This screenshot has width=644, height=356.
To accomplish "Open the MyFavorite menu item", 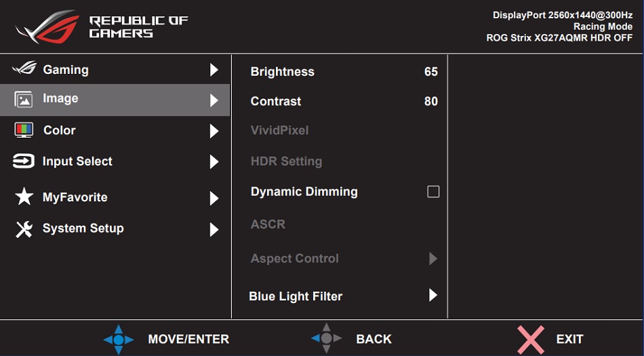I will (75, 197).
